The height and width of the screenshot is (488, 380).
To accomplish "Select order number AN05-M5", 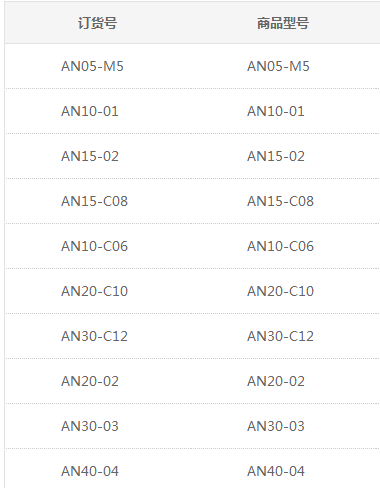I will pos(92,66).
